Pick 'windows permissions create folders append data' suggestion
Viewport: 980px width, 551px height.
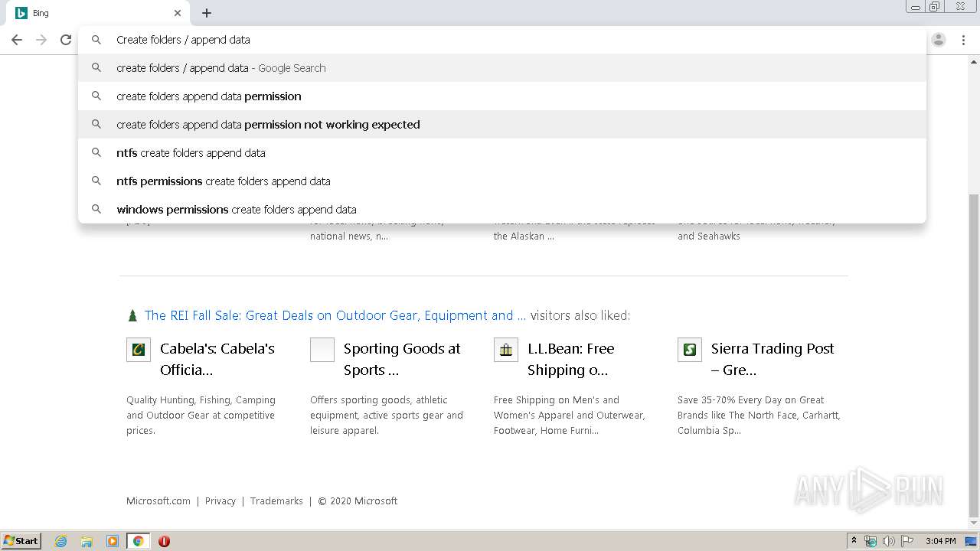[236, 210]
